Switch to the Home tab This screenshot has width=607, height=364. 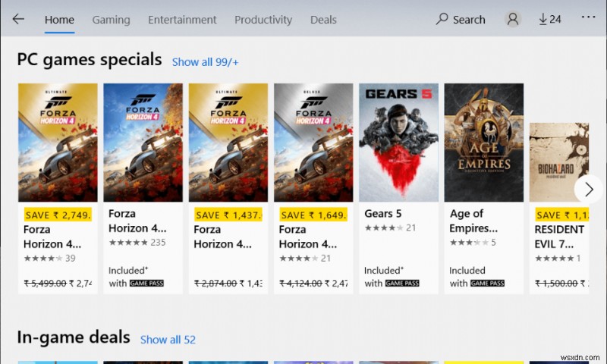click(59, 20)
